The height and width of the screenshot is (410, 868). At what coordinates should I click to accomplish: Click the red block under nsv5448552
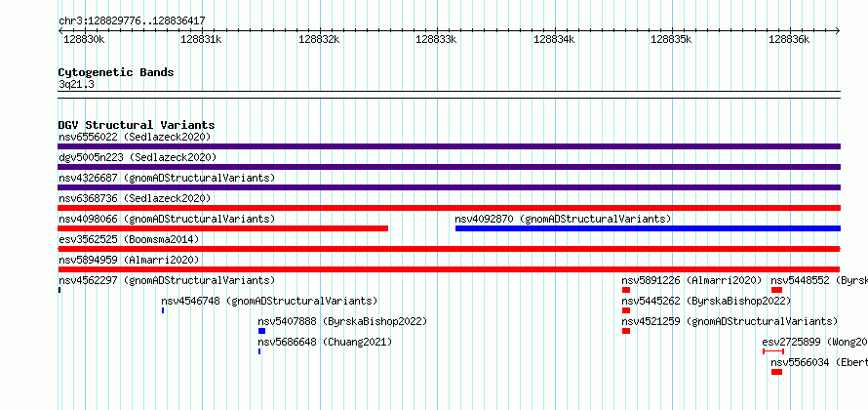tap(776, 290)
